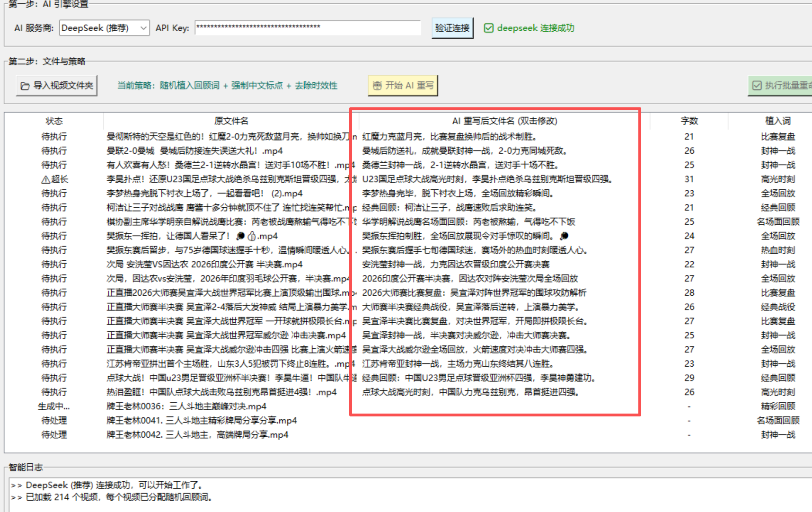Open the AI 服务商 dropdown
Viewport: 812px width, 512px height.
(x=143, y=27)
